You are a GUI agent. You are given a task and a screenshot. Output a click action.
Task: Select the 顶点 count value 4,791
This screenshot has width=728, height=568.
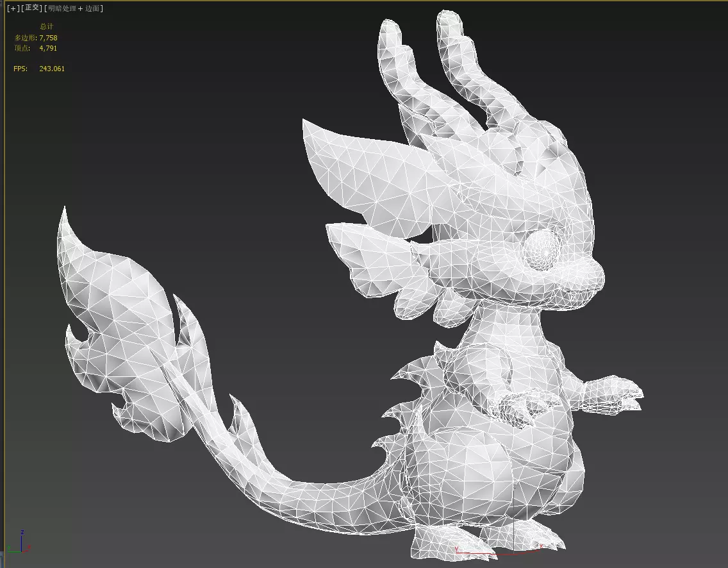click(48, 48)
